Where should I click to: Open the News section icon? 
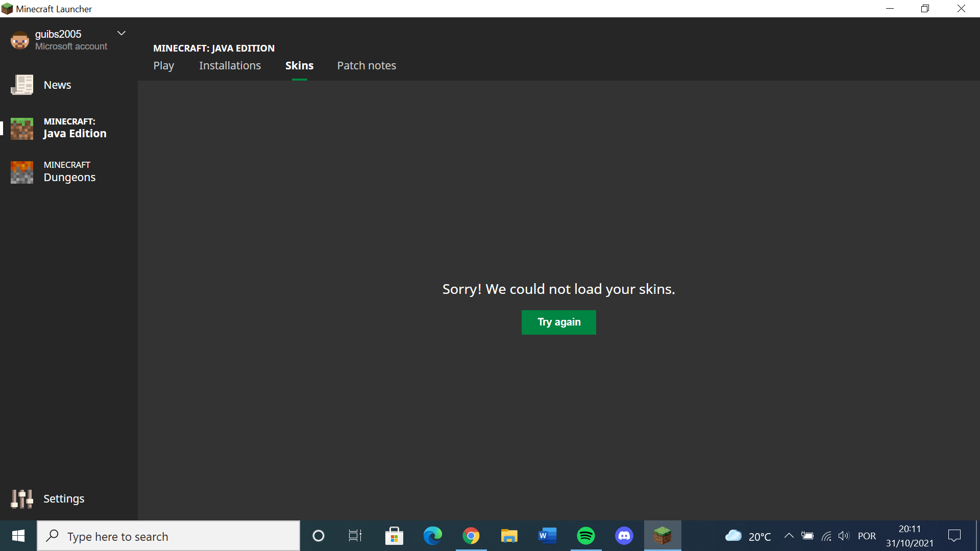click(x=22, y=85)
